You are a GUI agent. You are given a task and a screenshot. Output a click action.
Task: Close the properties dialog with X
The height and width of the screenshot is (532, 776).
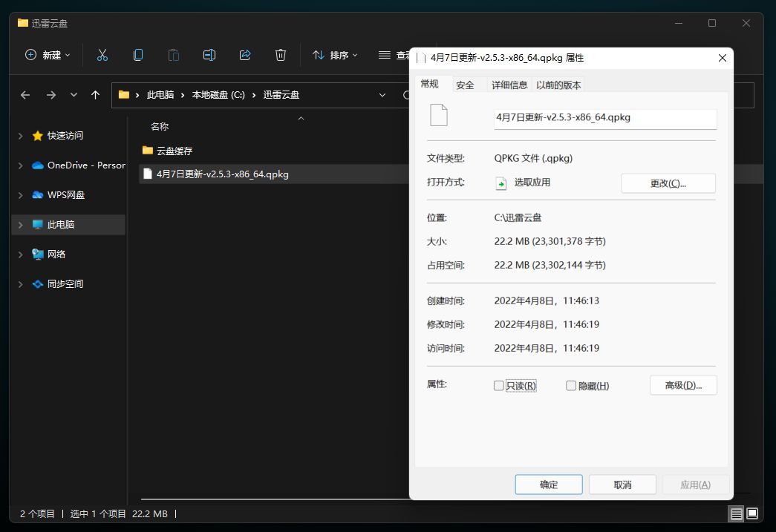[722, 58]
